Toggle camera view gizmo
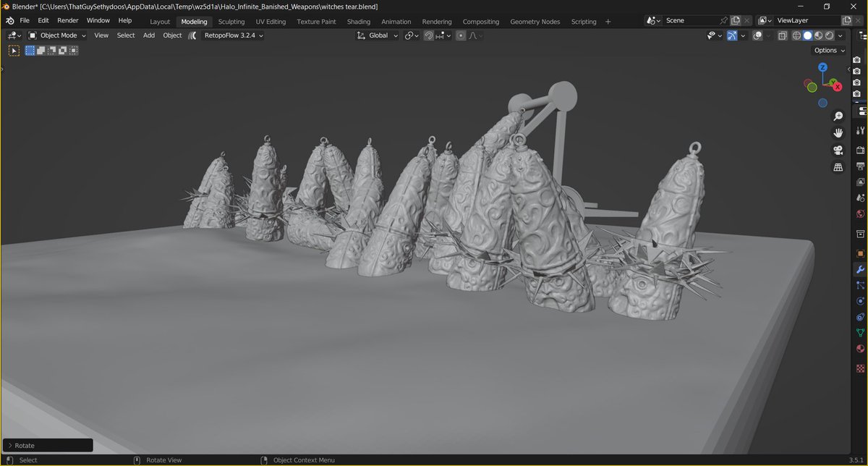This screenshot has width=868, height=466. point(838,151)
